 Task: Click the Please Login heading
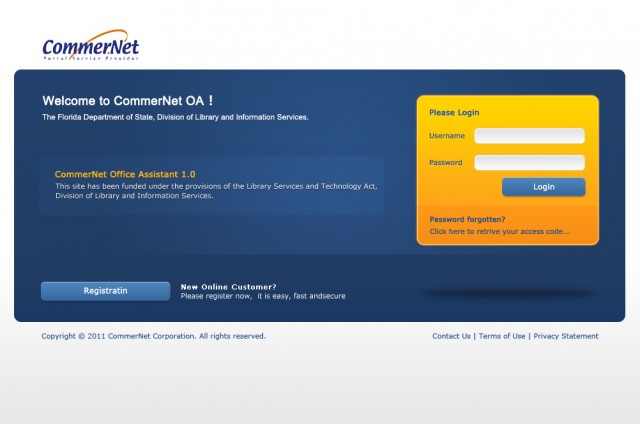point(454,113)
